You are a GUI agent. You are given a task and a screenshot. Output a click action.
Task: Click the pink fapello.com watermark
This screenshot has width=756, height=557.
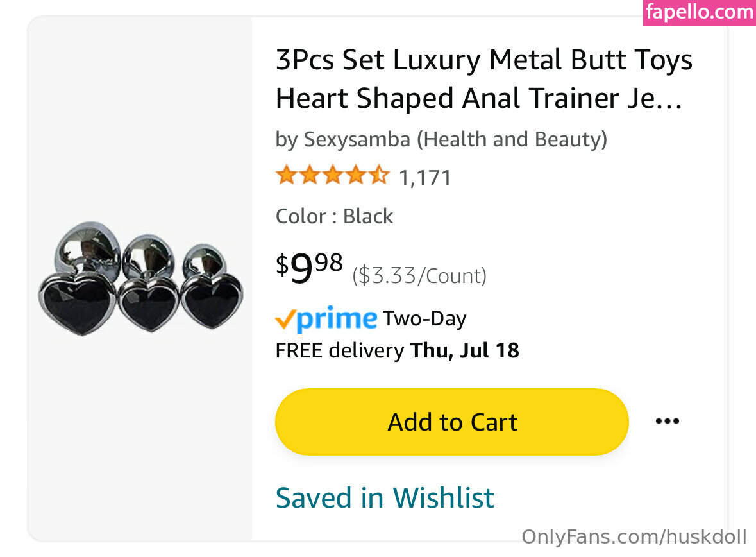(699, 12)
